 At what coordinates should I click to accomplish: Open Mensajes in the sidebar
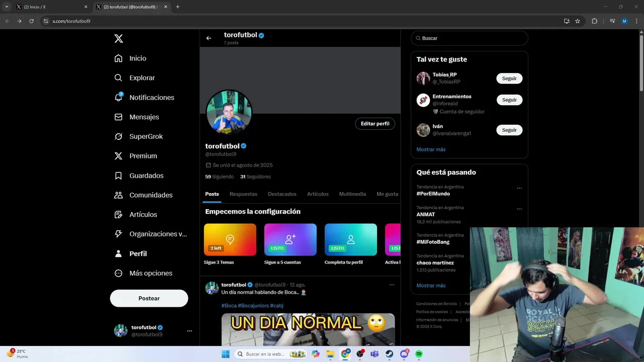(x=136, y=117)
